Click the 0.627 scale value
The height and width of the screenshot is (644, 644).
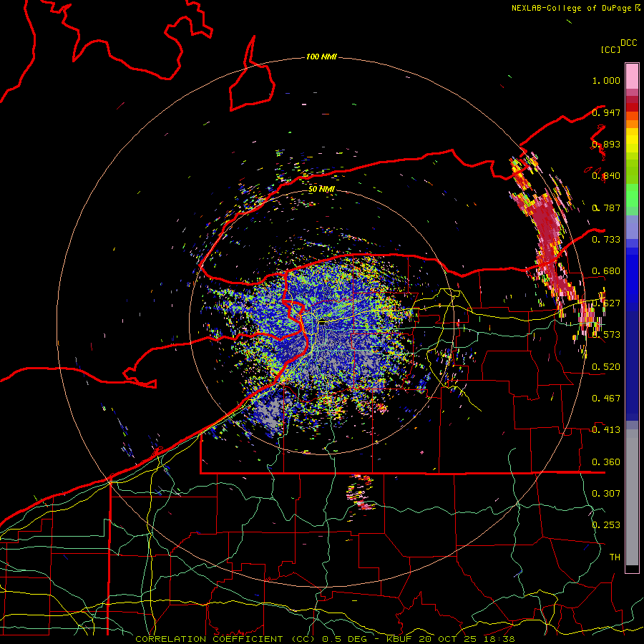[x=606, y=303]
